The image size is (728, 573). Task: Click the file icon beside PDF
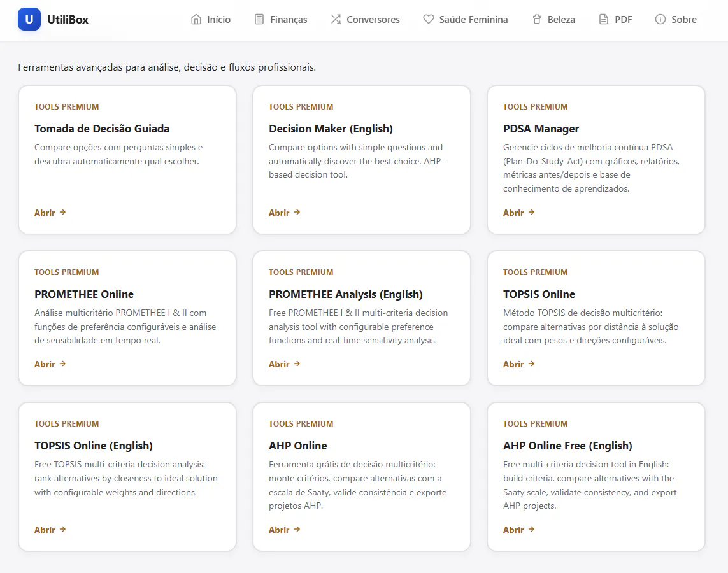604,20
